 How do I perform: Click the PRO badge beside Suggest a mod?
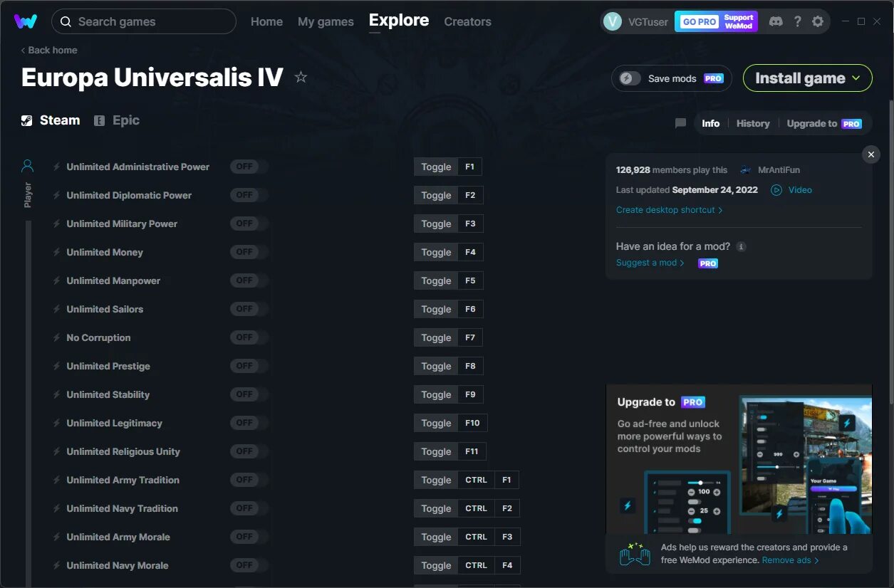pyautogui.click(x=707, y=263)
